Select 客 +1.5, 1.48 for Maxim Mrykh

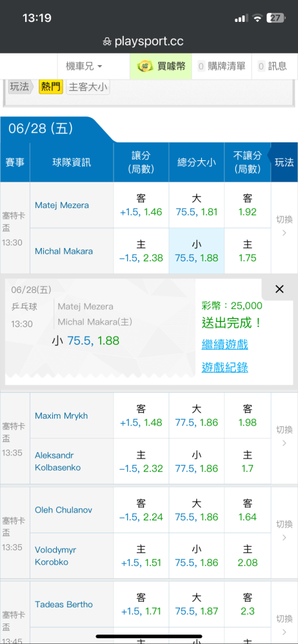pyautogui.click(x=141, y=415)
